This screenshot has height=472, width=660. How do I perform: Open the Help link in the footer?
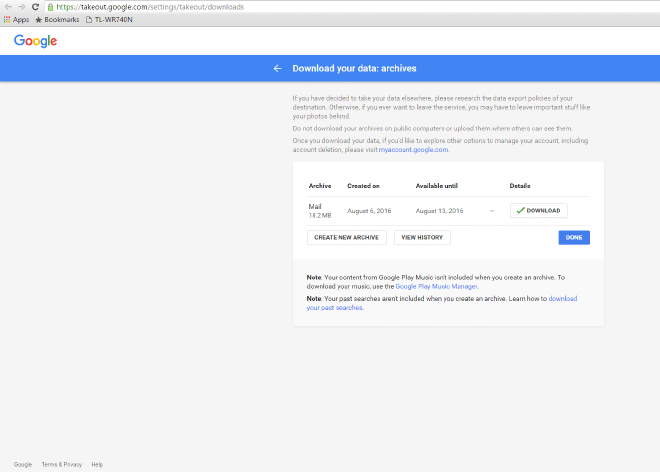click(97, 464)
